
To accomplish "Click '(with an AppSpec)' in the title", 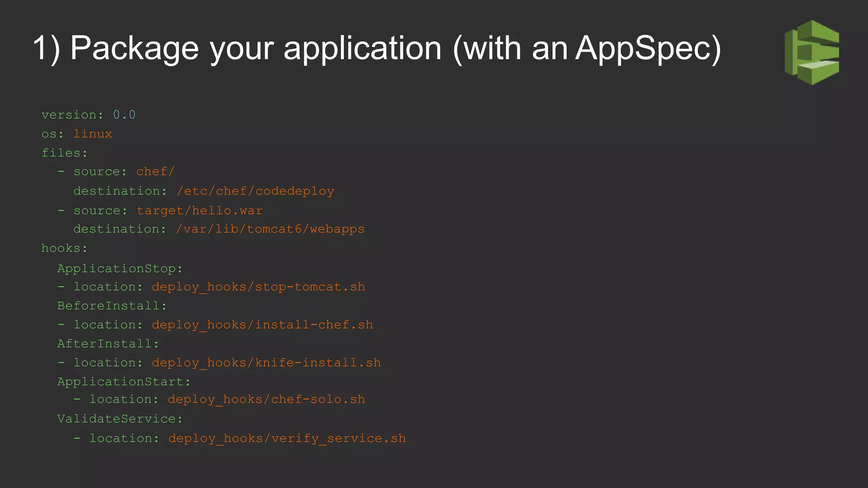I will point(587,49).
